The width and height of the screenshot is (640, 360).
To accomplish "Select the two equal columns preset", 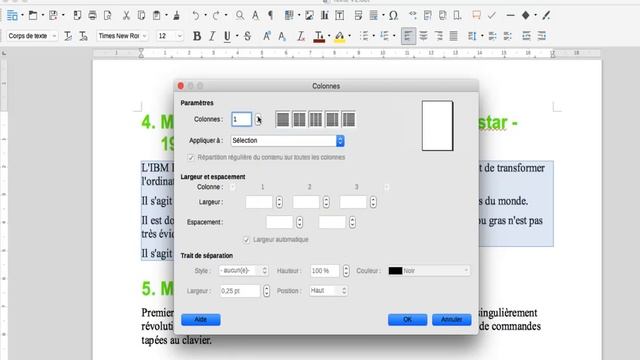I will point(299,120).
